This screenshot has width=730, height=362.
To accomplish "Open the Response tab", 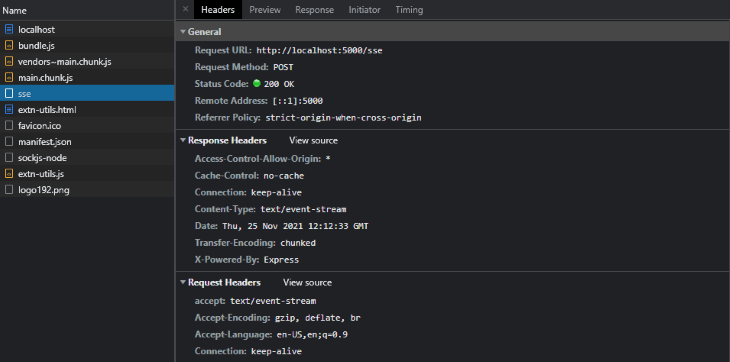I will point(314,10).
